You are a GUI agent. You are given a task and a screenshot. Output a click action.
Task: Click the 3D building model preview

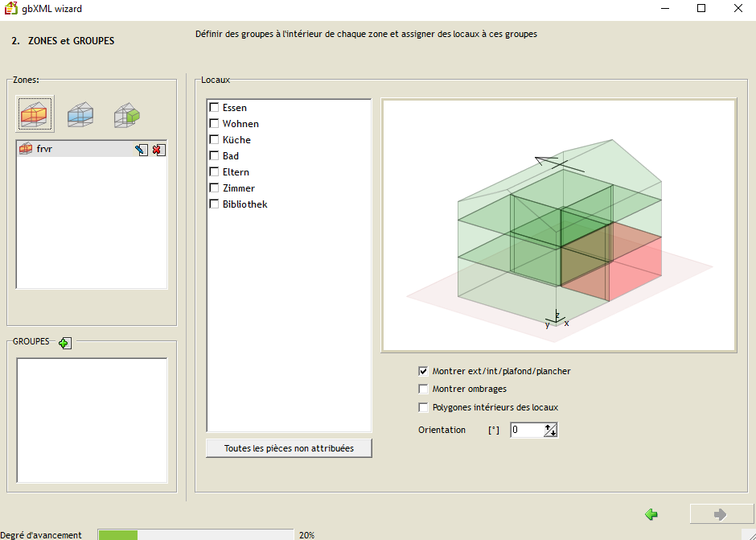click(x=559, y=225)
